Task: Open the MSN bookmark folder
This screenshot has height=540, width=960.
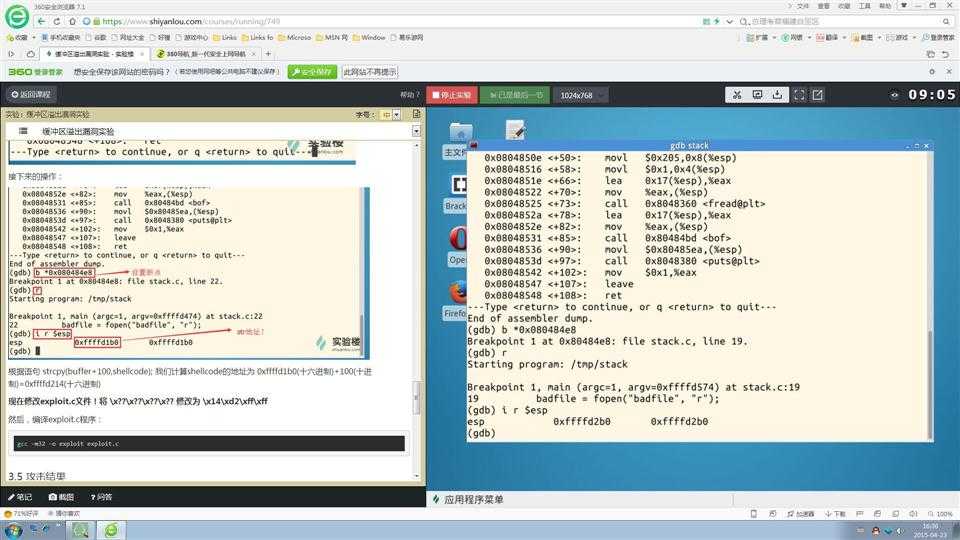Action: (x=332, y=37)
